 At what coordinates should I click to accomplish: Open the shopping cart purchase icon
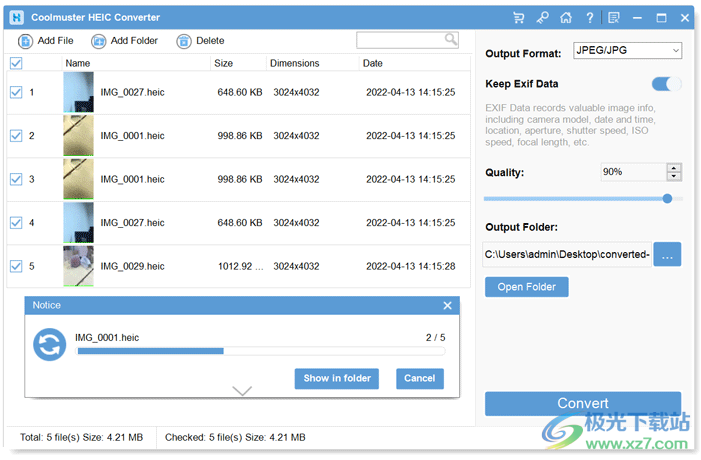(x=519, y=17)
